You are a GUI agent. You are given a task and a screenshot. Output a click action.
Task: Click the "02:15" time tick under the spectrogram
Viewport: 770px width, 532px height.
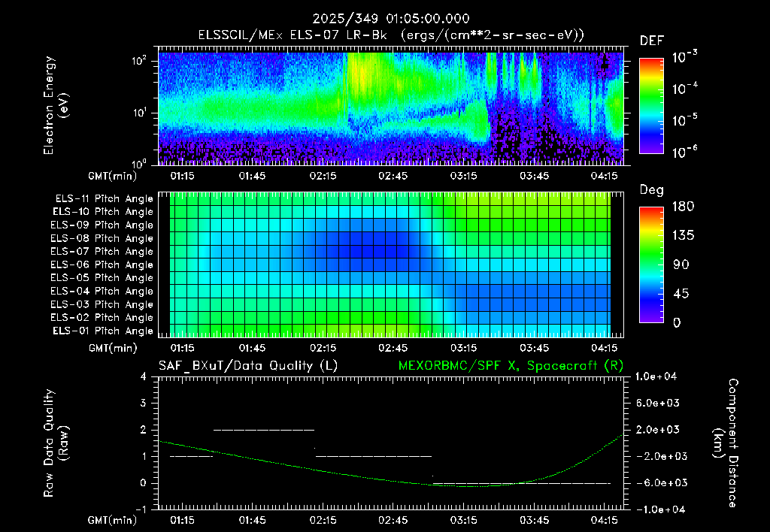click(323, 176)
